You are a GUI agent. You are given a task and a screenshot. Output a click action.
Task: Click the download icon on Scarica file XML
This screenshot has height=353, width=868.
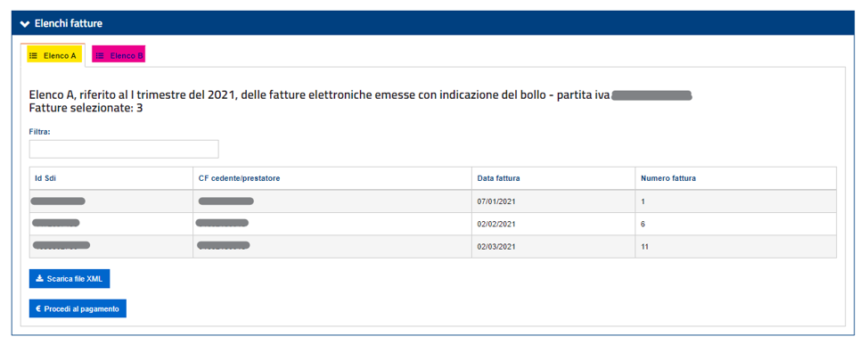coord(38,279)
